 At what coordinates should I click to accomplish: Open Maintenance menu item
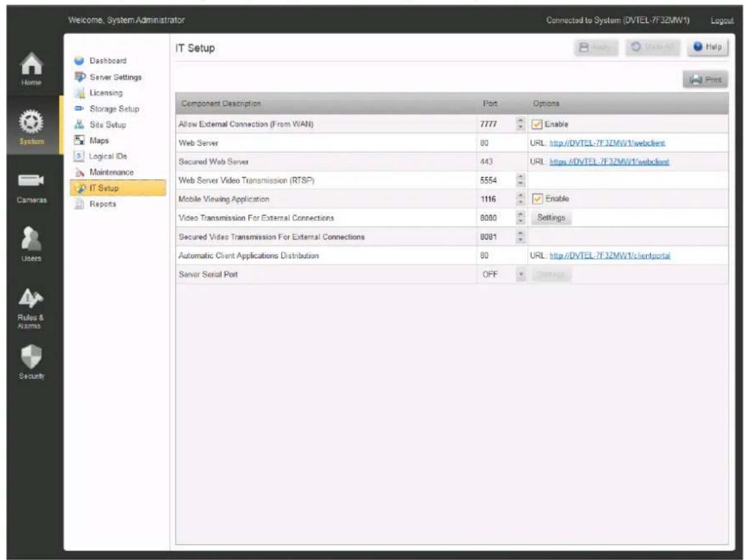point(112,172)
